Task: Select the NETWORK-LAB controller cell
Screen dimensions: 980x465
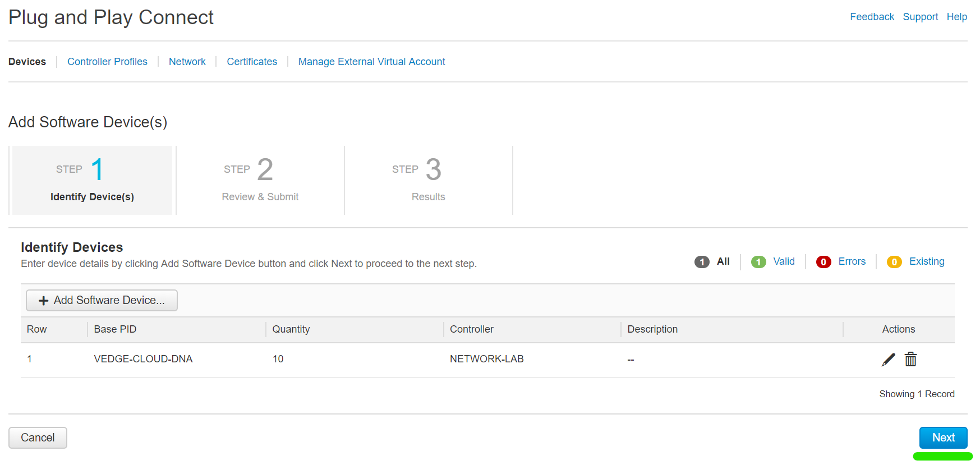Action: pyautogui.click(x=486, y=359)
